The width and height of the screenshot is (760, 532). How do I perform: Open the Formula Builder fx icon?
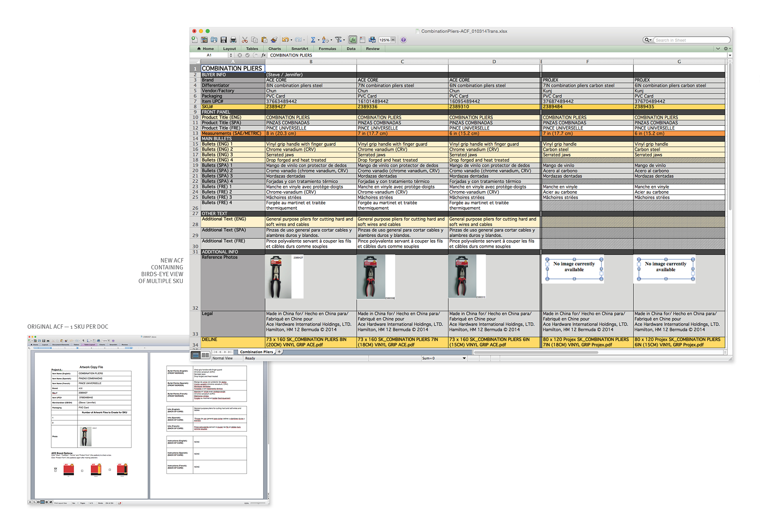pyautogui.click(x=353, y=40)
